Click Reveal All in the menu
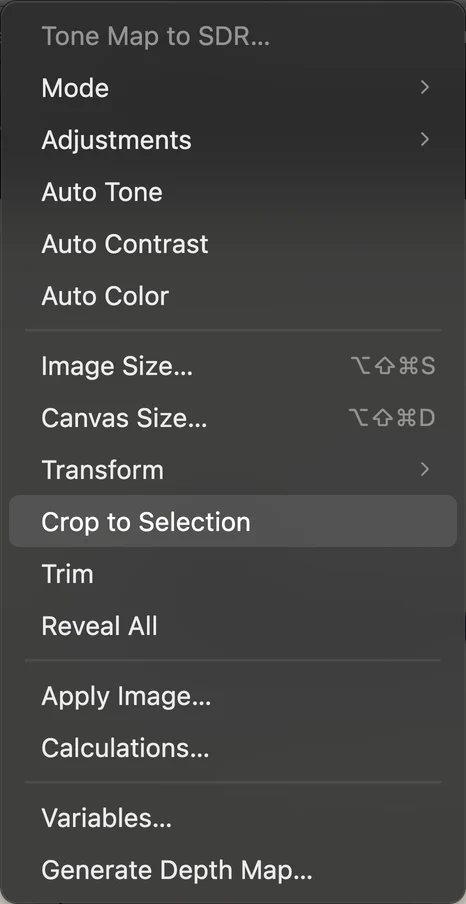This screenshot has height=904, width=466. tap(233, 626)
